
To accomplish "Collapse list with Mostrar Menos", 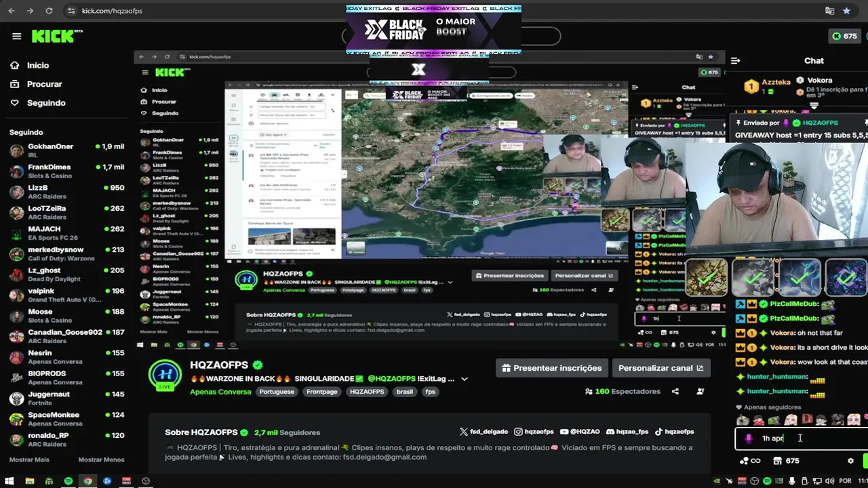I will pyautogui.click(x=101, y=460).
